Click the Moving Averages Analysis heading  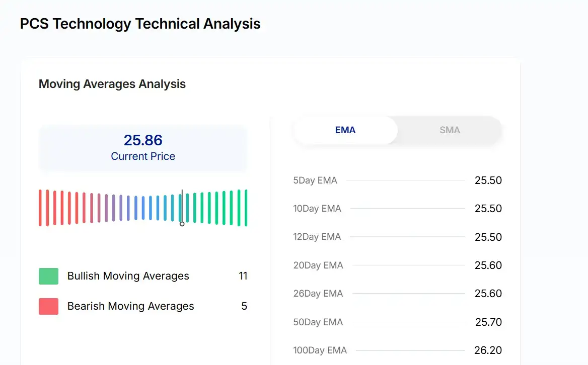point(112,84)
